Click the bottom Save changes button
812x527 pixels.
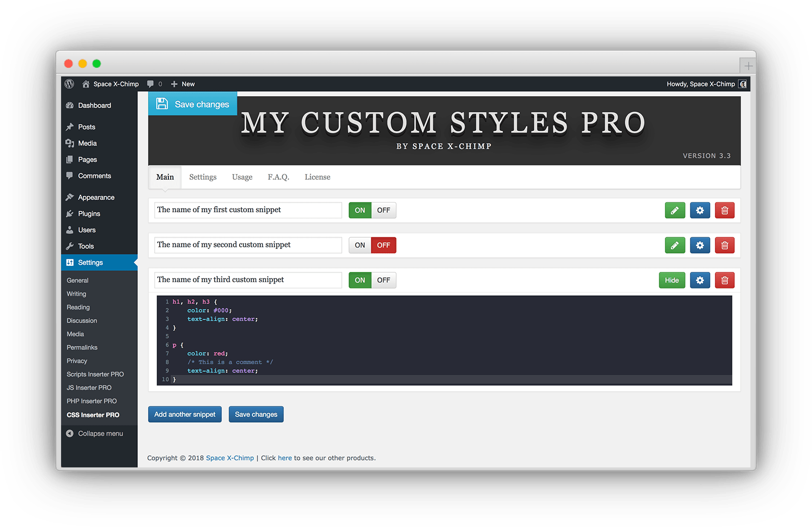pos(256,414)
